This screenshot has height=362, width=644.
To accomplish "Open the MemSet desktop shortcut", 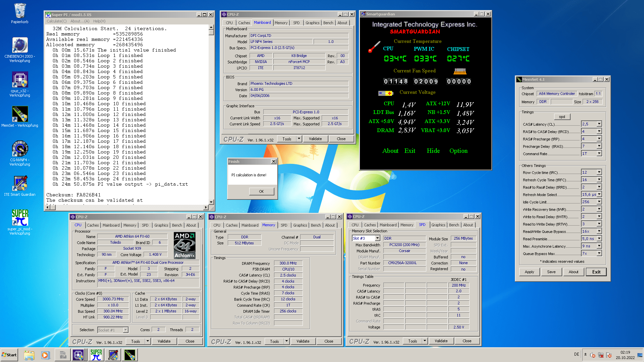I will click(19, 117).
